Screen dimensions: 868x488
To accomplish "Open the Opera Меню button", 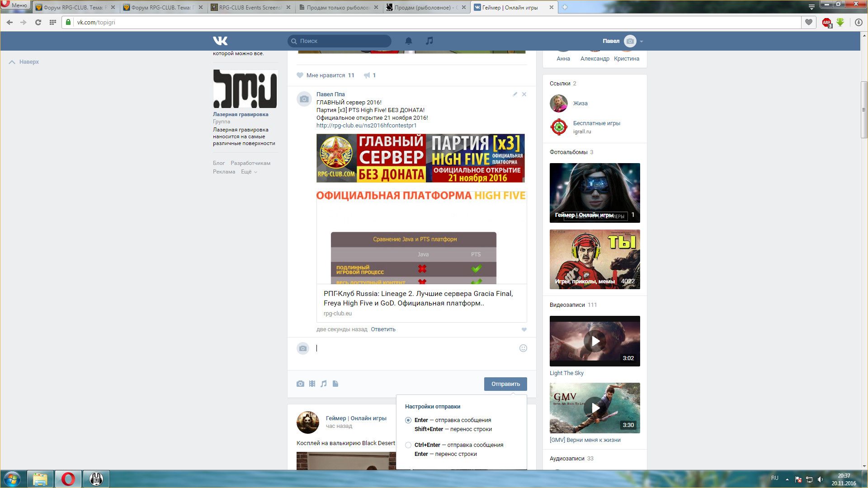I will pyautogui.click(x=15, y=5).
